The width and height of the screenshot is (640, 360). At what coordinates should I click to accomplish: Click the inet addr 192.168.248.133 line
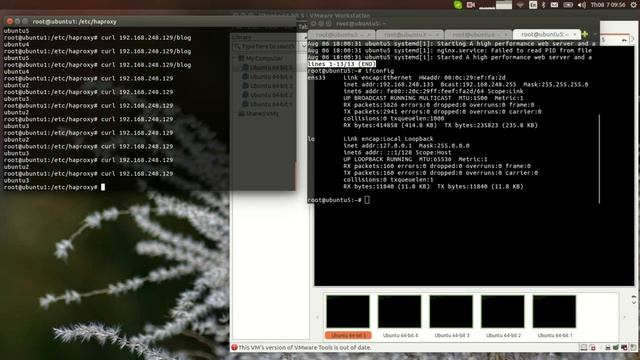466,84
